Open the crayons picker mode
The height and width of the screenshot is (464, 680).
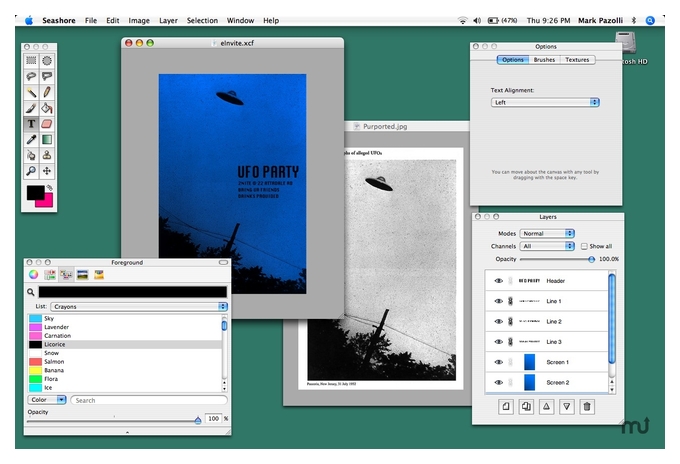99,274
